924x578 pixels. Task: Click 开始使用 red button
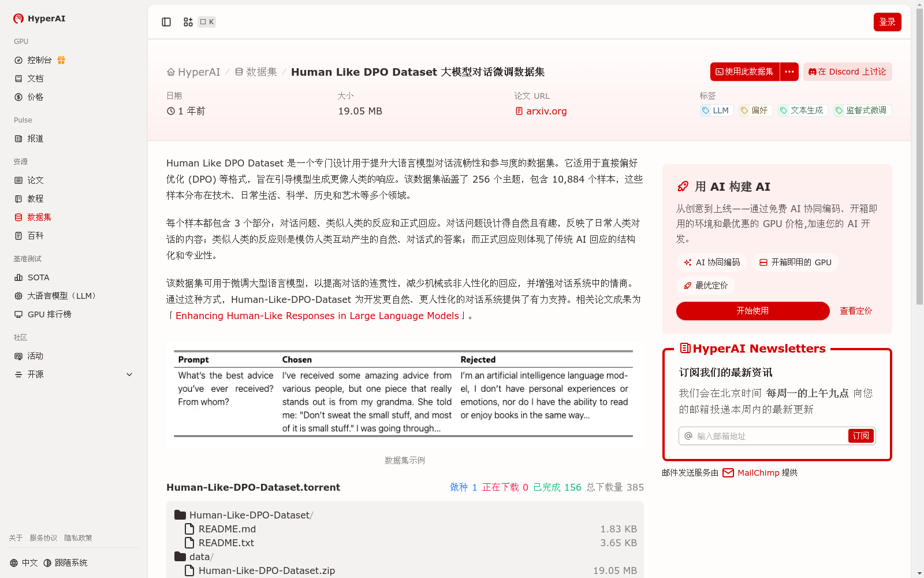[752, 311]
